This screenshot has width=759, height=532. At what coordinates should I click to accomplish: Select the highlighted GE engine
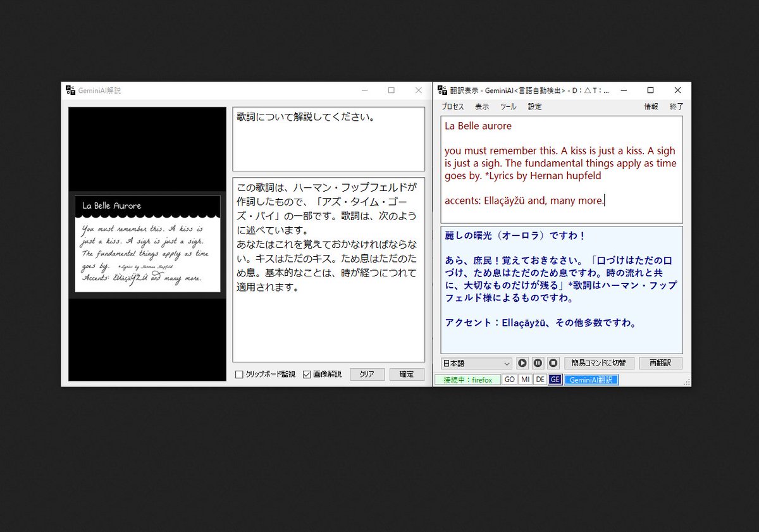[x=554, y=379]
